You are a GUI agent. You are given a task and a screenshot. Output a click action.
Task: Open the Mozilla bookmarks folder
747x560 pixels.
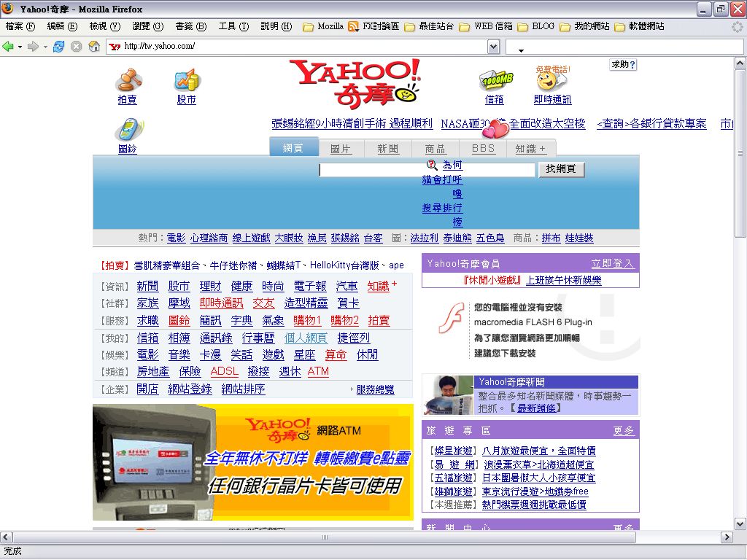[x=323, y=27]
